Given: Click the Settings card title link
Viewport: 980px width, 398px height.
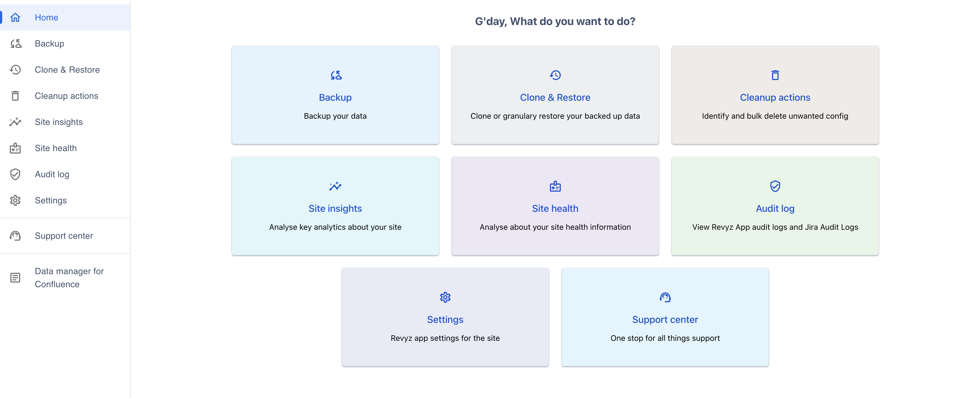Looking at the screenshot, I should tap(445, 320).
